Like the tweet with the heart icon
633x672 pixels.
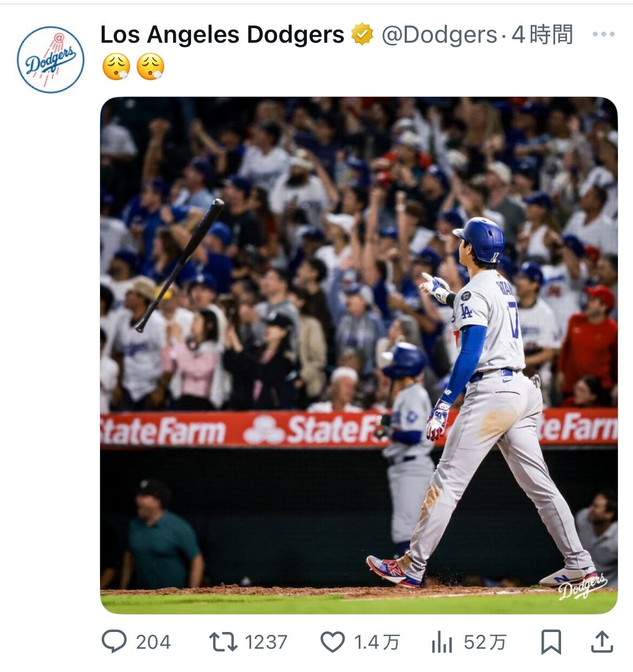click(333, 642)
